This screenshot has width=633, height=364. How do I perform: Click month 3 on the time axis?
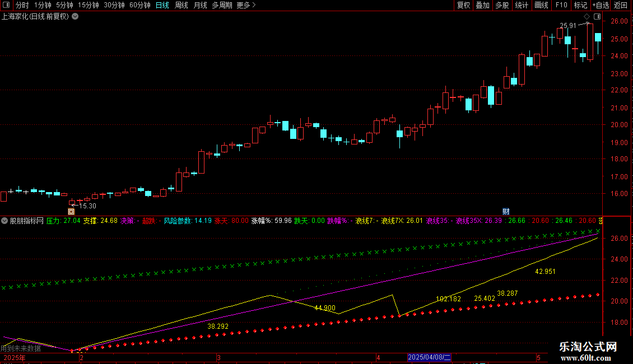click(218, 357)
